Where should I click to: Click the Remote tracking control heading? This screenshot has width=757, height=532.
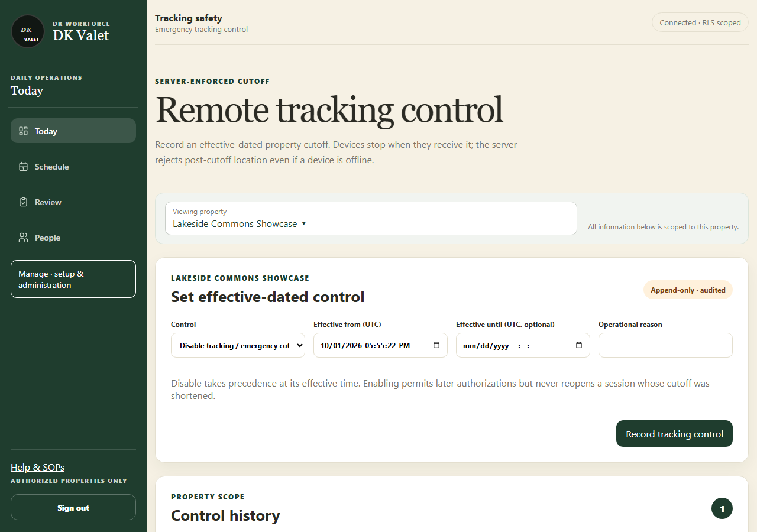coord(329,110)
